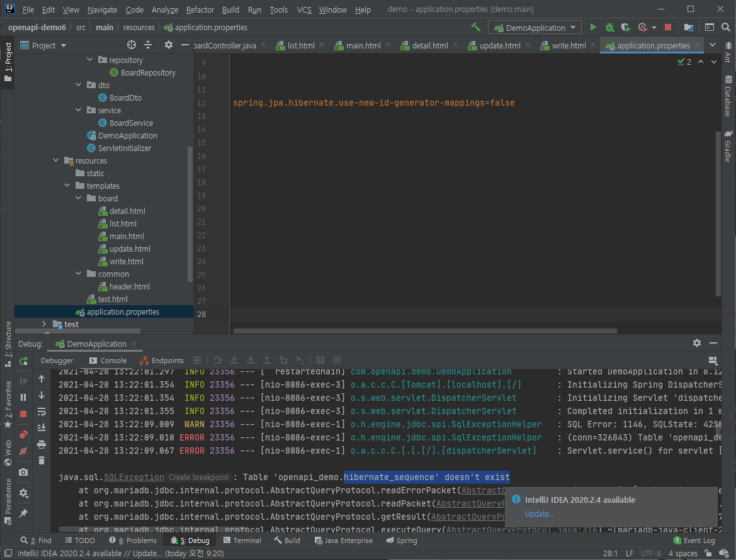Click the 4 spaces indent indicator
This screenshot has height=560, width=736.
pos(682,554)
